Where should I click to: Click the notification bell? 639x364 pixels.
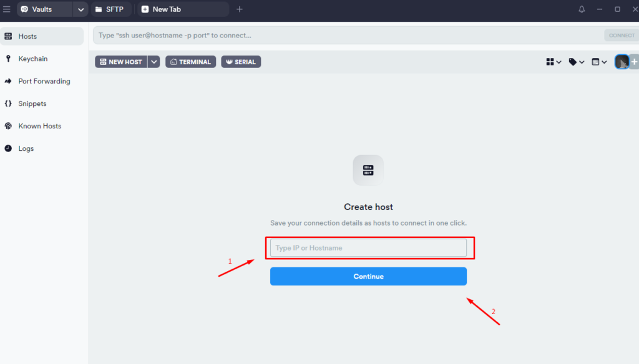coord(581,9)
